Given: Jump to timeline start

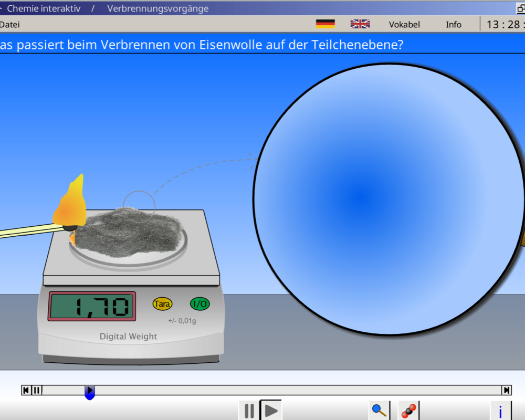Looking at the screenshot, I should point(26,390).
